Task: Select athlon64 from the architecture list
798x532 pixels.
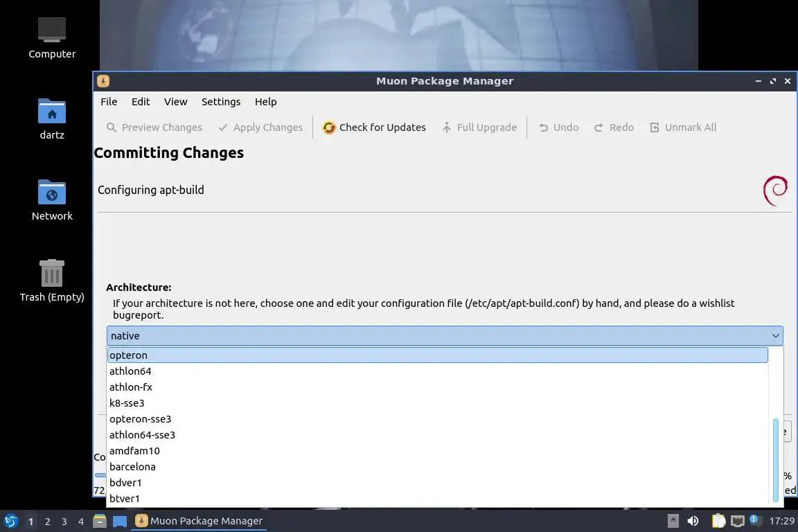Action: 437,371
